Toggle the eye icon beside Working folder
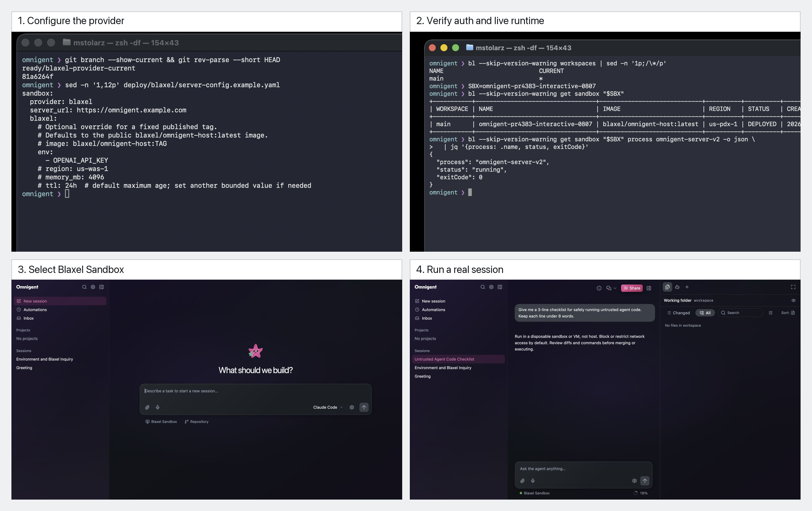This screenshot has height=511, width=812. 794,300
